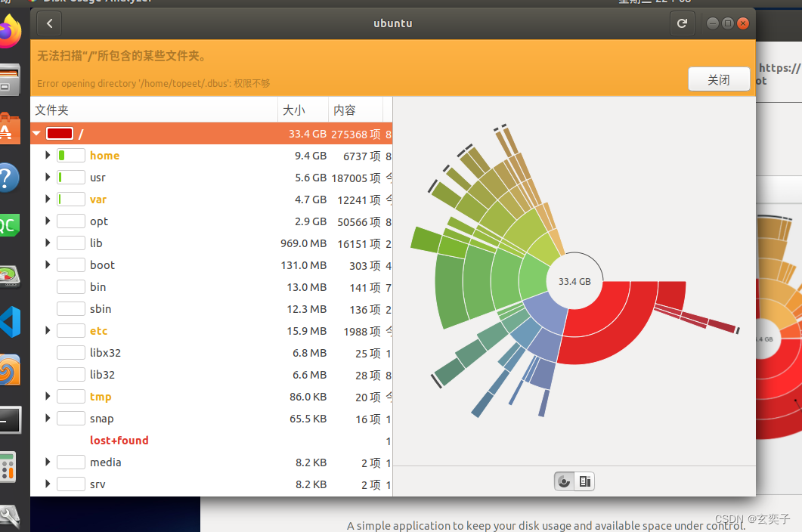Open Ubuntu Software from the dock

pyautogui.click(x=8, y=130)
